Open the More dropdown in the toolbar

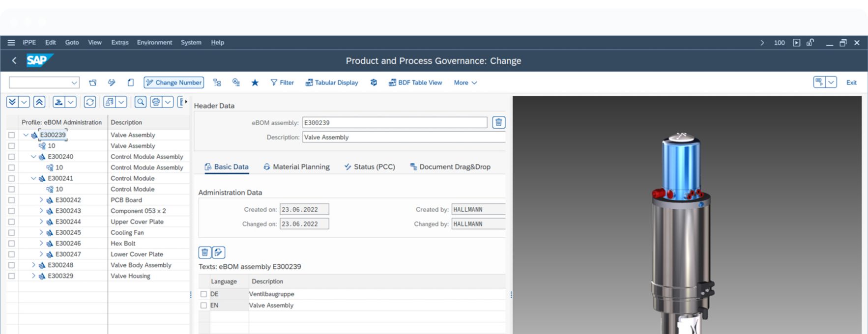(x=465, y=83)
